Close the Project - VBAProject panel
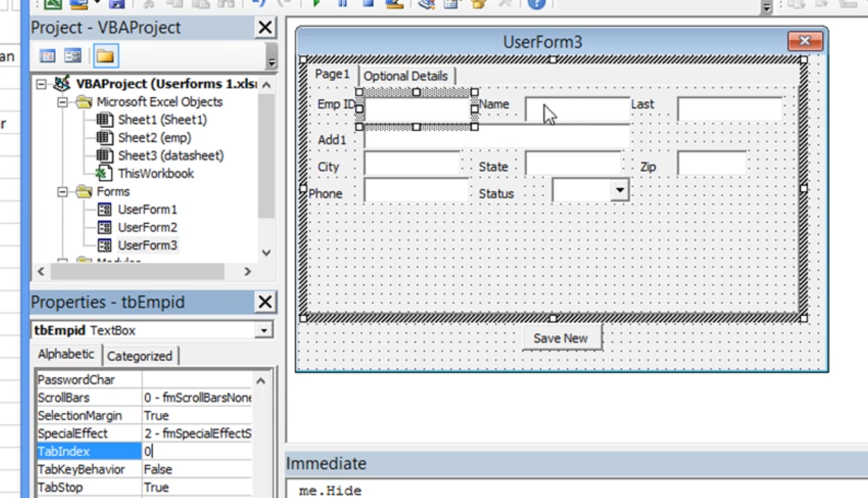Screen dimensions: 868x498 click(x=265, y=27)
